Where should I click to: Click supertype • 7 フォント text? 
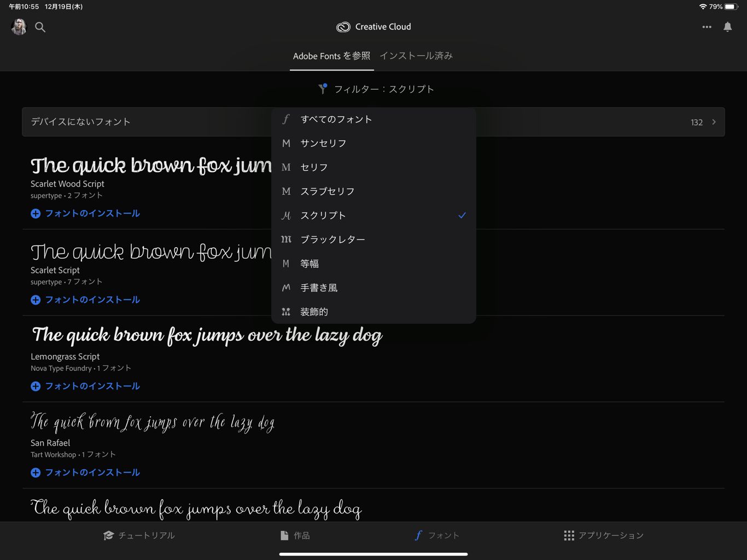point(67,282)
